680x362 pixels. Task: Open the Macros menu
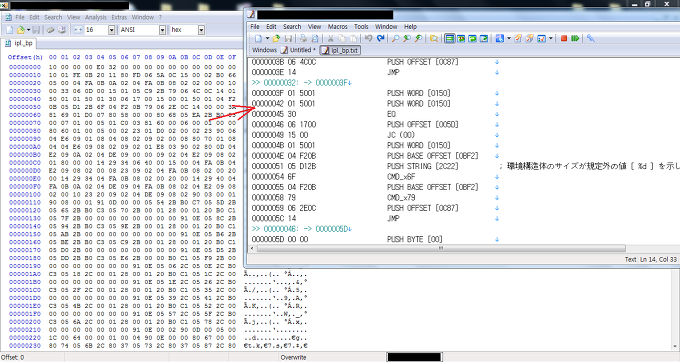pos(337,26)
